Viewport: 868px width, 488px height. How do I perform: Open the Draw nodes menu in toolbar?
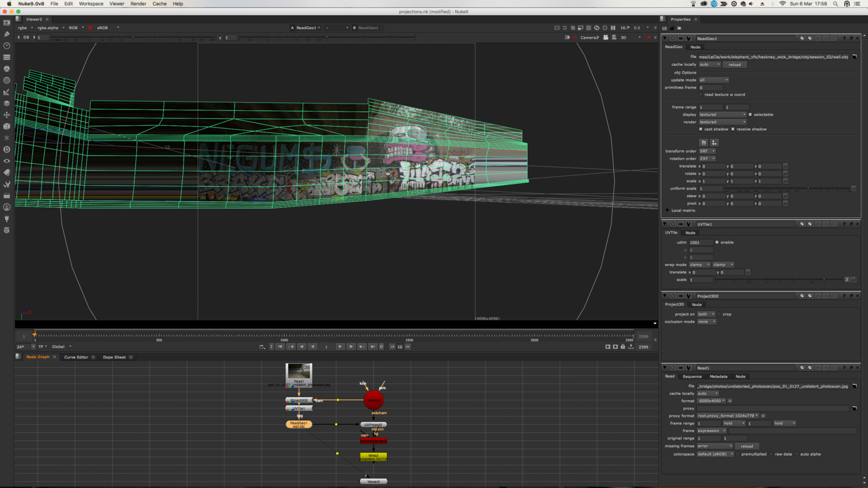pyautogui.click(x=7, y=34)
